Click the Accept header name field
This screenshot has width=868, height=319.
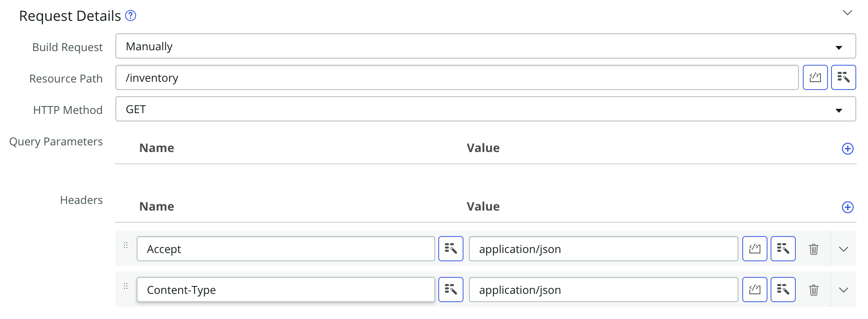click(286, 249)
